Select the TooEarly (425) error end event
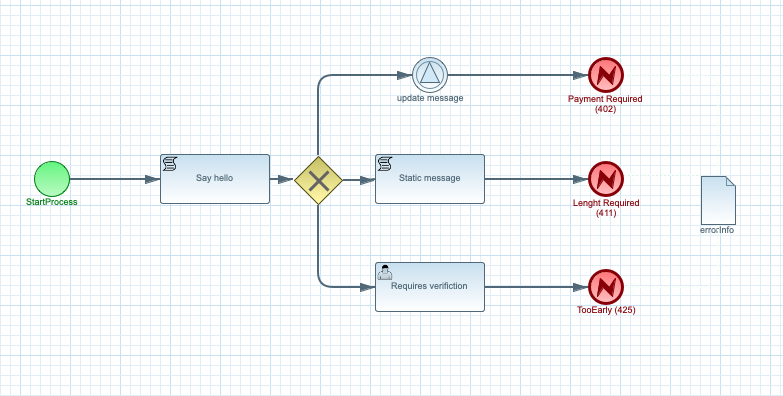 (606, 287)
